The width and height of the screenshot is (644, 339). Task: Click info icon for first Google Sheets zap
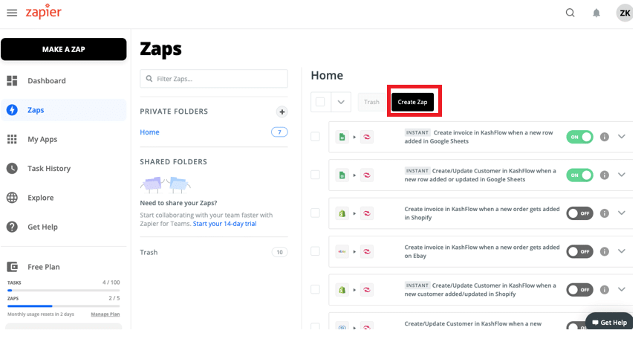click(604, 137)
